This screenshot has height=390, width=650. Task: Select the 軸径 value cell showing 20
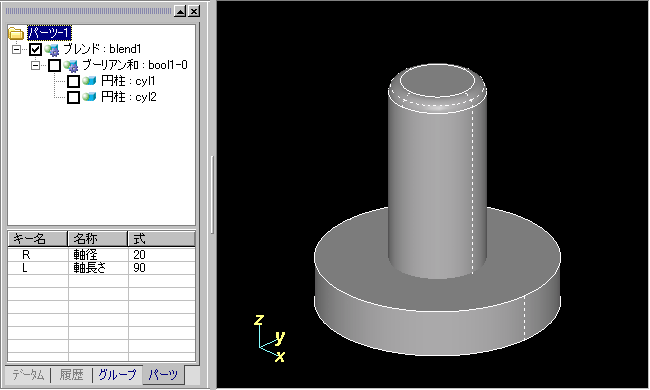point(161,254)
